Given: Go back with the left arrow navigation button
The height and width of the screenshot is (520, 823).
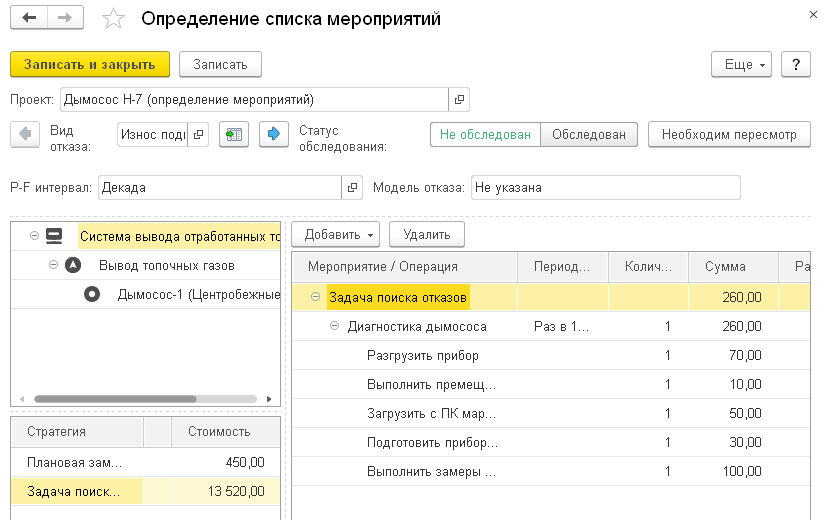Looking at the screenshot, I should click(x=29, y=18).
